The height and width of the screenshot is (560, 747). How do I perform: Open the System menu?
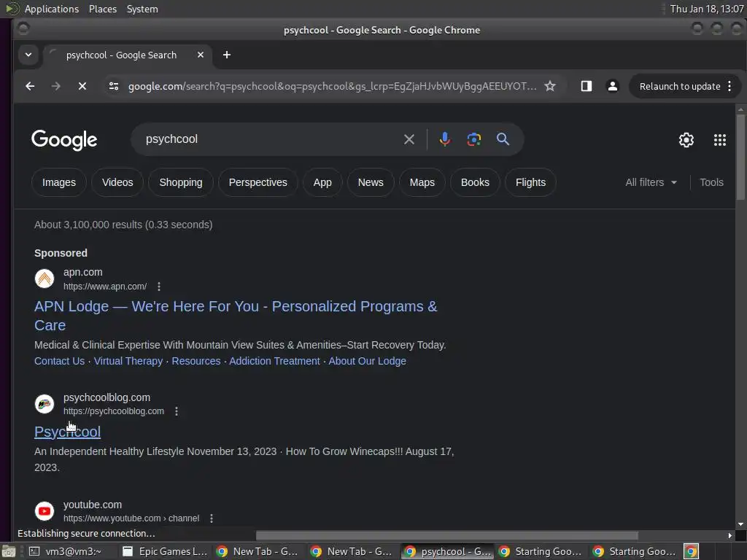(142, 9)
